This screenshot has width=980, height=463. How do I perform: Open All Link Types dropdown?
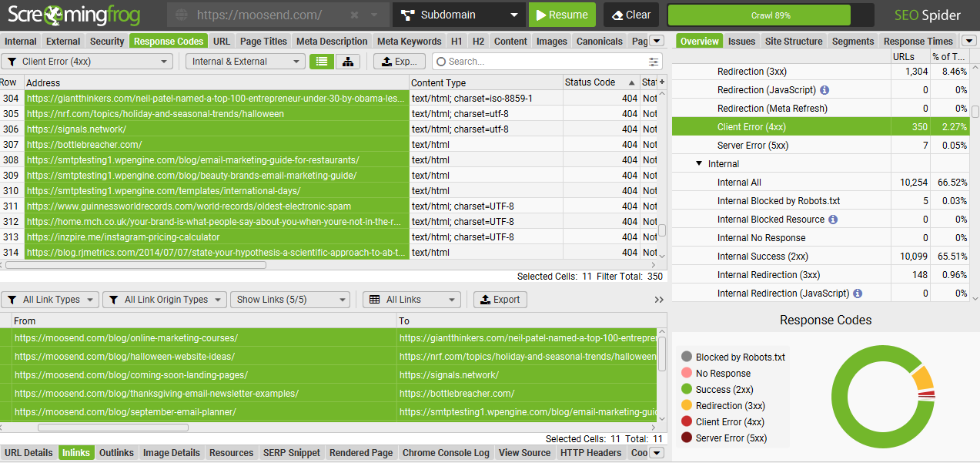[x=50, y=300]
